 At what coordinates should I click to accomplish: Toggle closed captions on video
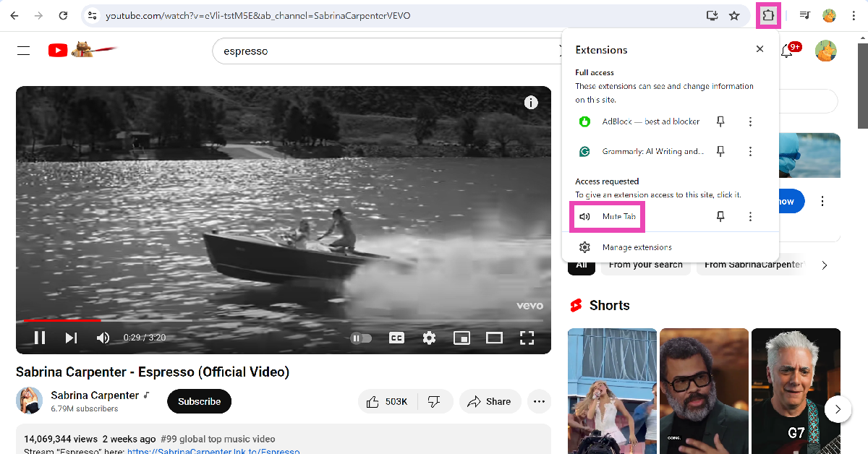click(x=396, y=338)
